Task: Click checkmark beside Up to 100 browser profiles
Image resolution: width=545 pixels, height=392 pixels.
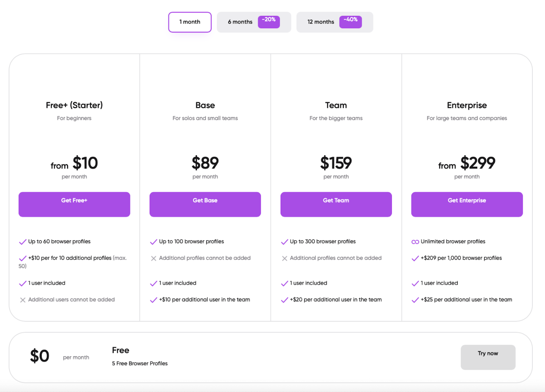Action: click(153, 242)
